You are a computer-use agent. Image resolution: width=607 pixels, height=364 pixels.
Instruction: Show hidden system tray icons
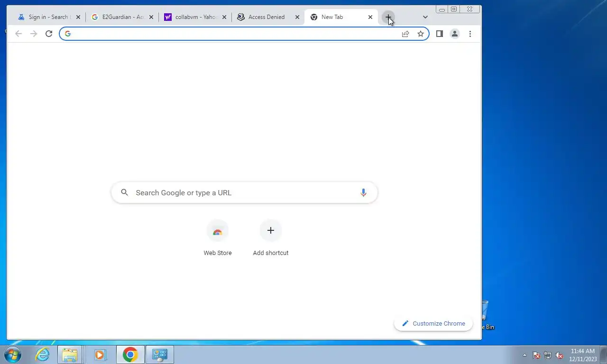coord(524,355)
